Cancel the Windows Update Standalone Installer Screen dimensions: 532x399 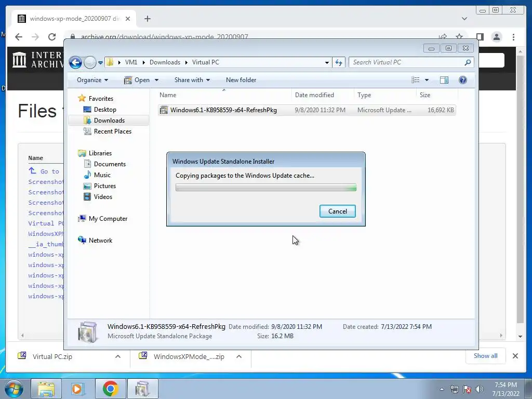pos(337,211)
